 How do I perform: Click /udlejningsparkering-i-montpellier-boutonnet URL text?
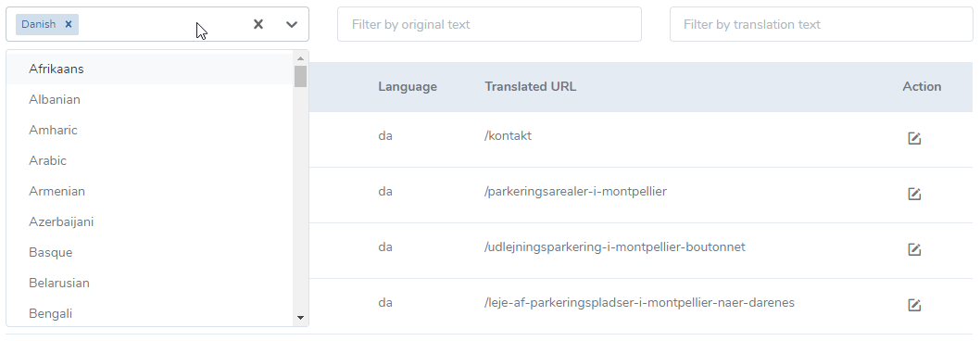(615, 247)
